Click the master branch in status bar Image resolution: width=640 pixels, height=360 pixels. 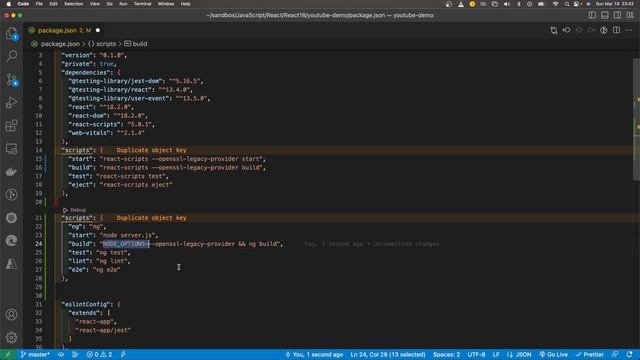pos(35,355)
